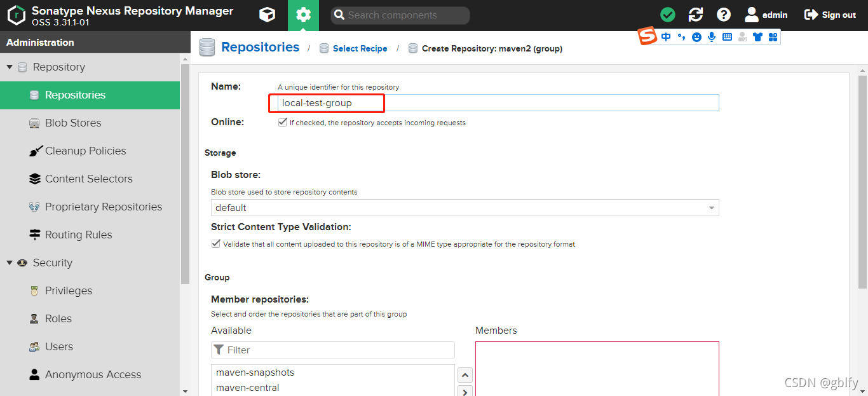Open Blob Stores in sidebar
Image resolution: width=868 pixels, height=396 pixels.
pyautogui.click(x=90, y=123)
